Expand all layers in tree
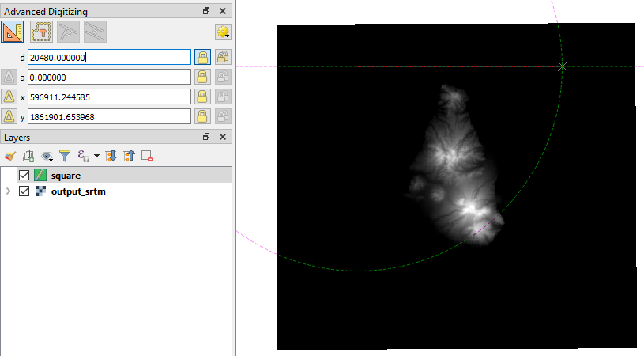Image resolution: width=644 pixels, height=356 pixels. pos(111,156)
